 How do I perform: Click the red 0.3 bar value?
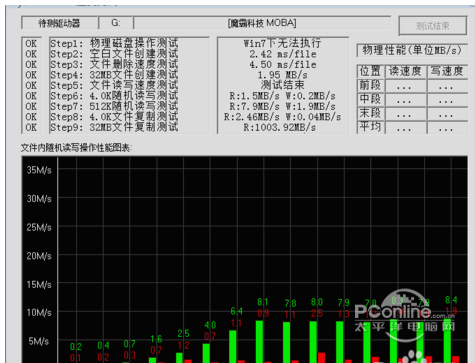pos(130,355)
